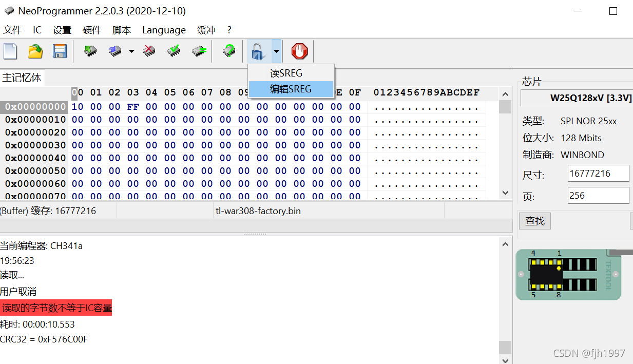The image size is (633, 364).
Task: Click the chip with green equals-sign icon
Action: pos(199,51)
